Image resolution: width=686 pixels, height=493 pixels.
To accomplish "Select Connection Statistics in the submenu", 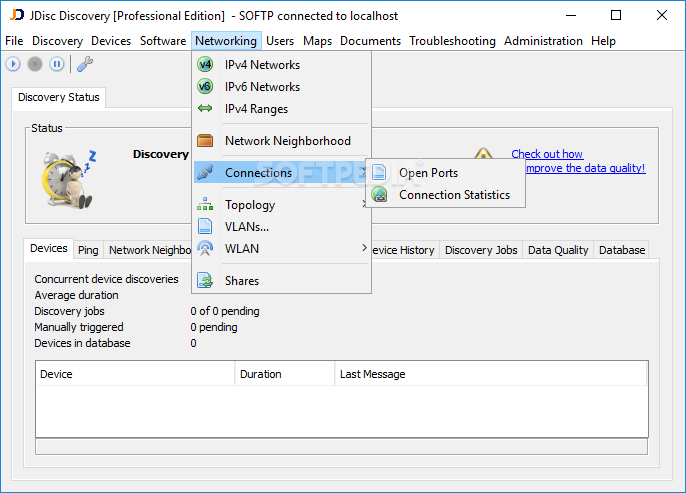I will [445, 194].
